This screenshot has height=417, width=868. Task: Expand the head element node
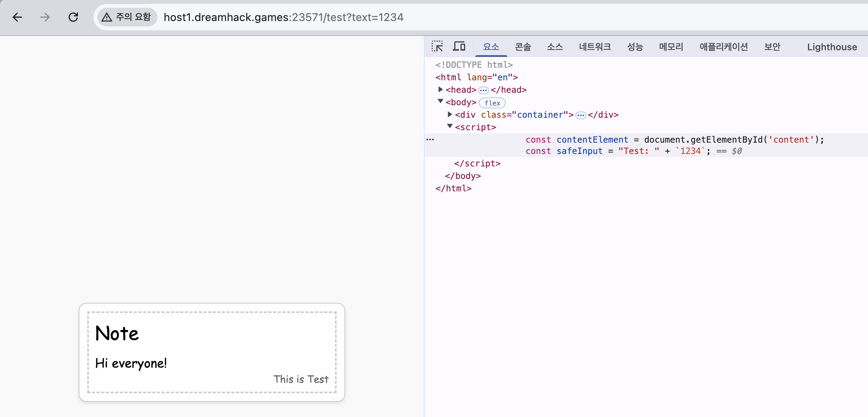pos(440,90)
